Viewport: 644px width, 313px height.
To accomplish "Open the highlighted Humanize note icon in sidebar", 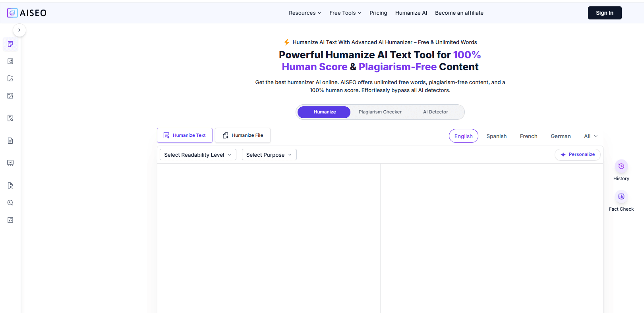I will point(10,44).
